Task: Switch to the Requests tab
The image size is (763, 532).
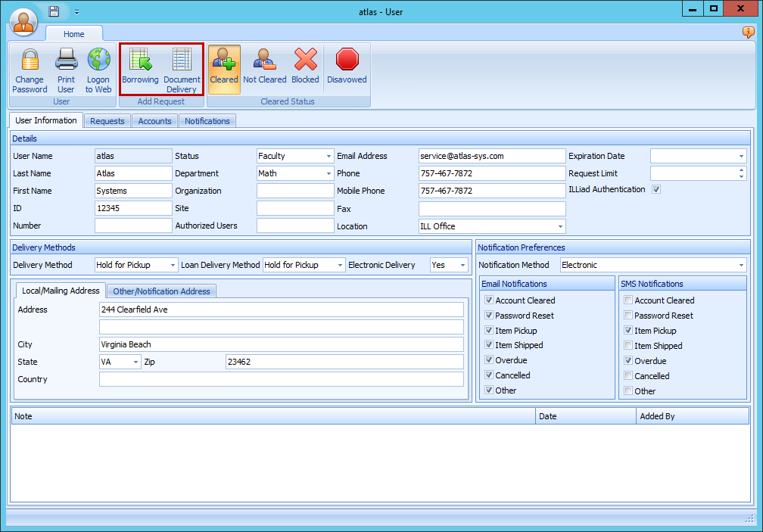Action: [x=107, y=120]
